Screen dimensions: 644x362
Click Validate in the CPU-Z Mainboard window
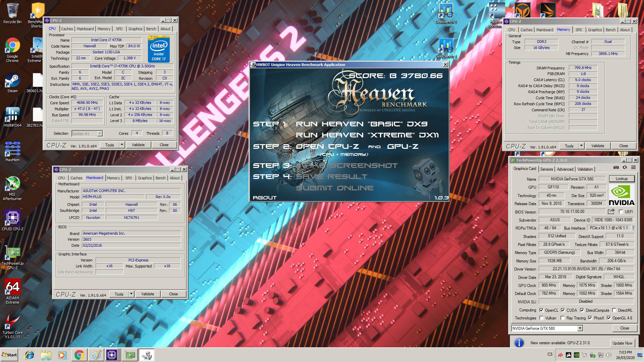click(x=148, y=294)
